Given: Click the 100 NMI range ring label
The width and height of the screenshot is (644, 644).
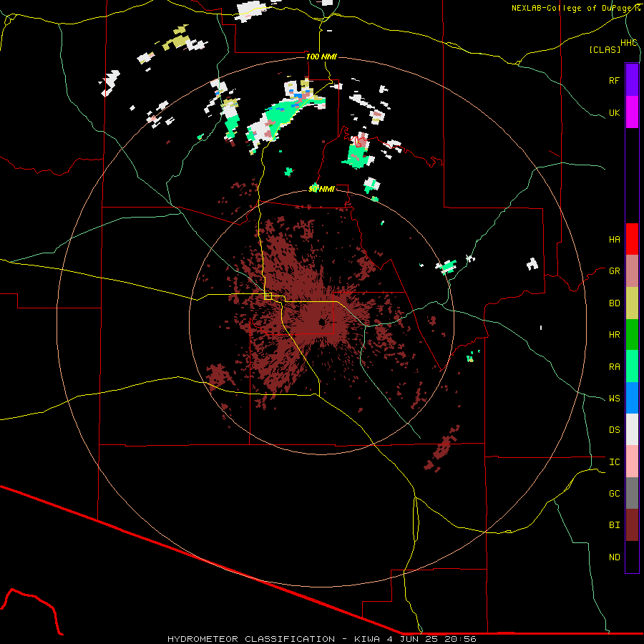Looking at the screenshot, I should pyautogui.click(x=321, y=57).
